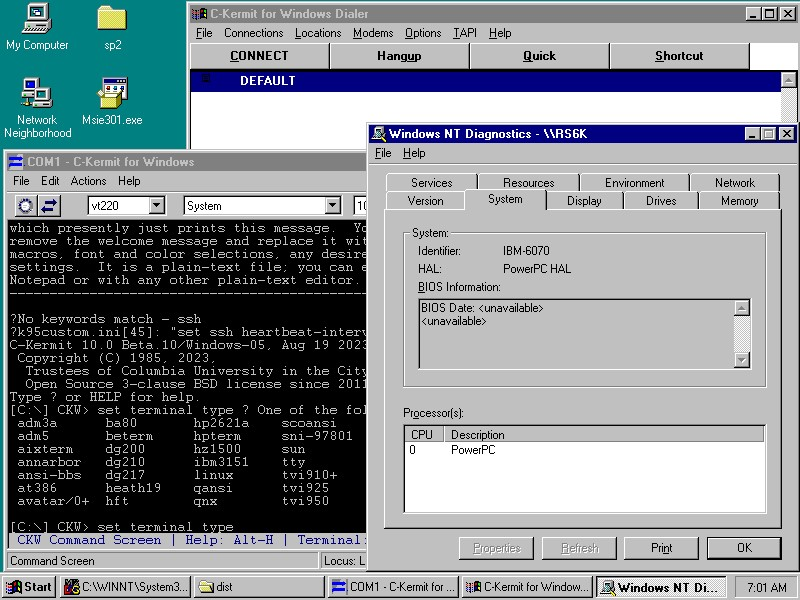Open the system menu icon of Windows NT Diagnostics
This screenshot has width=800, height=600.
[x=379, y=134]
